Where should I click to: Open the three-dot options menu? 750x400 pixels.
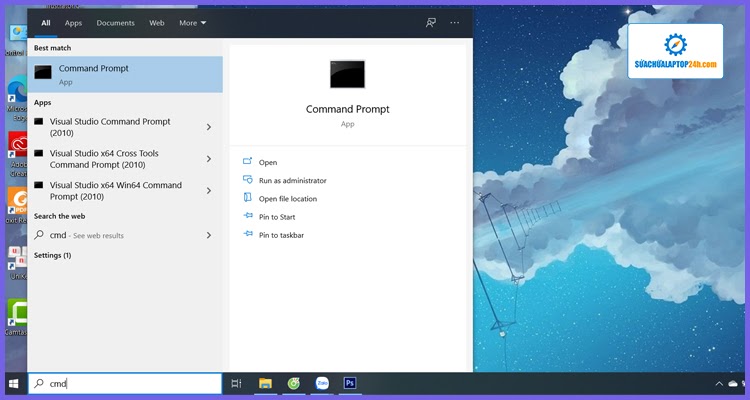pyautogui.click(x=455, y=22)
